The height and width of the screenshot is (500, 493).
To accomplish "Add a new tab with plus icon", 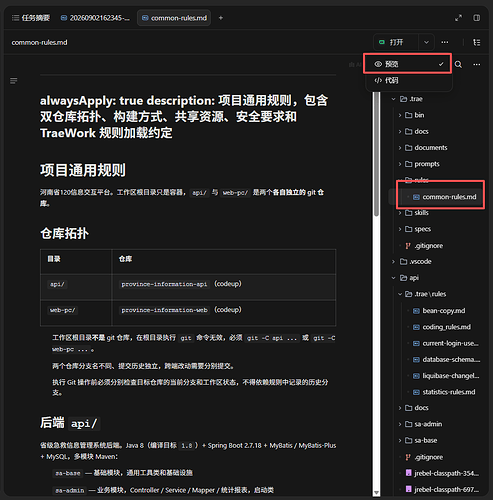I will click(221, 18).
